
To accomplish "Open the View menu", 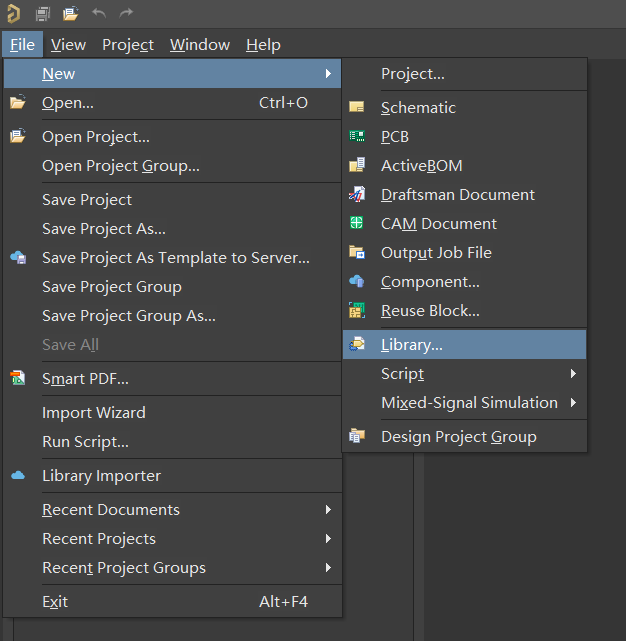I will pyautogui.click(x=68, y=45).
